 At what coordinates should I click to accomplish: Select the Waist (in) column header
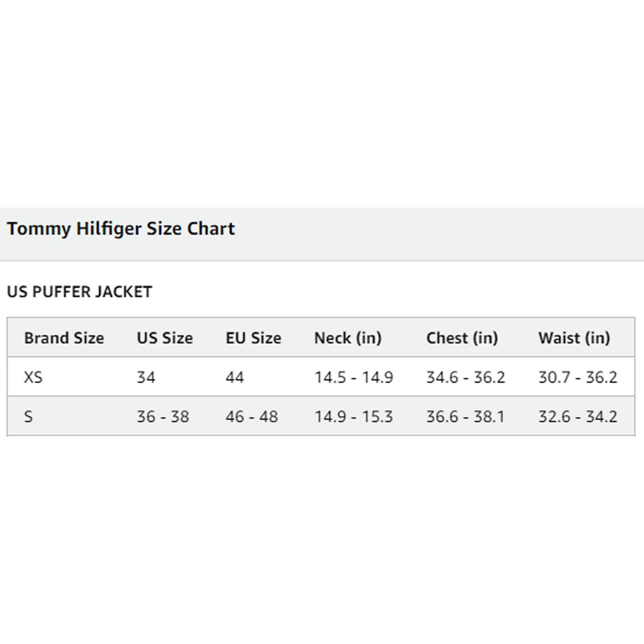click(x=574, y=338)
